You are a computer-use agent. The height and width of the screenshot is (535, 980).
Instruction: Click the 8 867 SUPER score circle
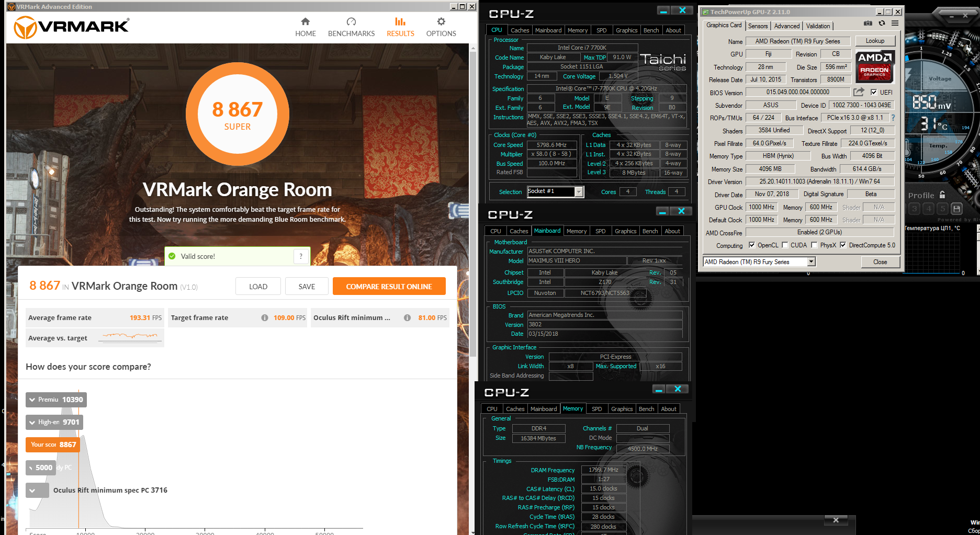pyautogui.click(x=237, y=115)
